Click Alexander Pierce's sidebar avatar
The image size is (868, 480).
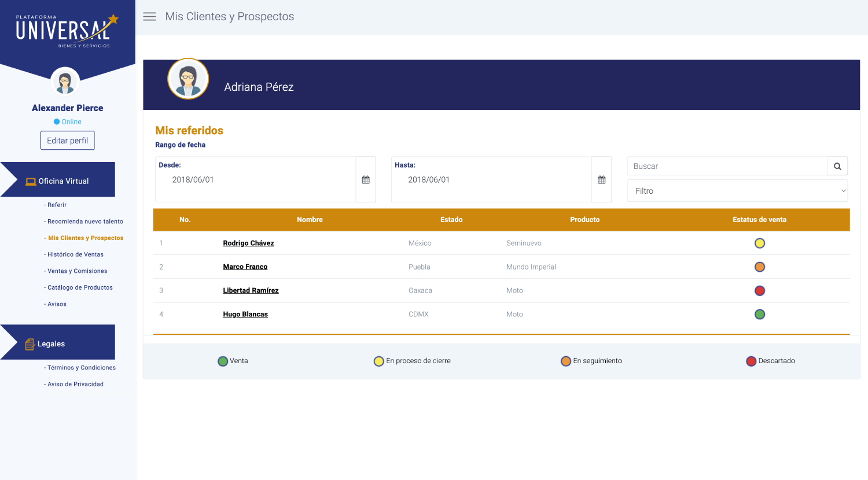pyautogui.click(x=65, y=82)
